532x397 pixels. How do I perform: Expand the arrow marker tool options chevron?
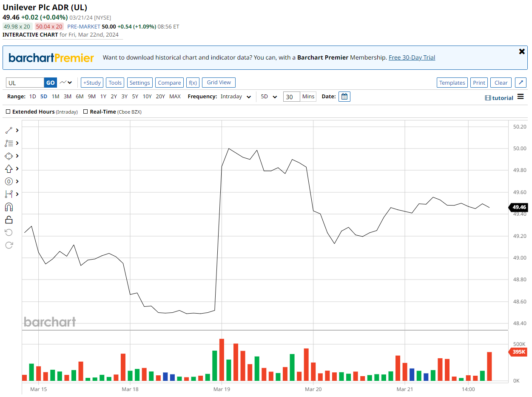click(17, 169)
